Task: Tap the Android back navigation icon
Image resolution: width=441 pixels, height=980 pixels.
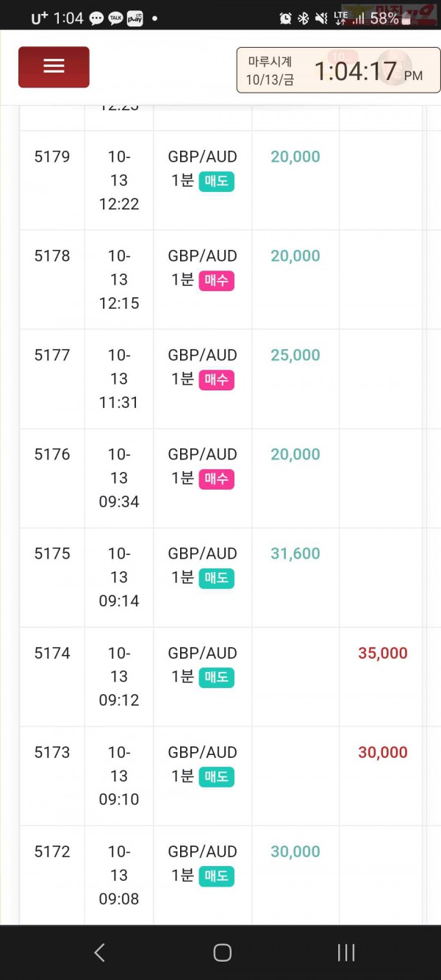Action: click(99, 953)
